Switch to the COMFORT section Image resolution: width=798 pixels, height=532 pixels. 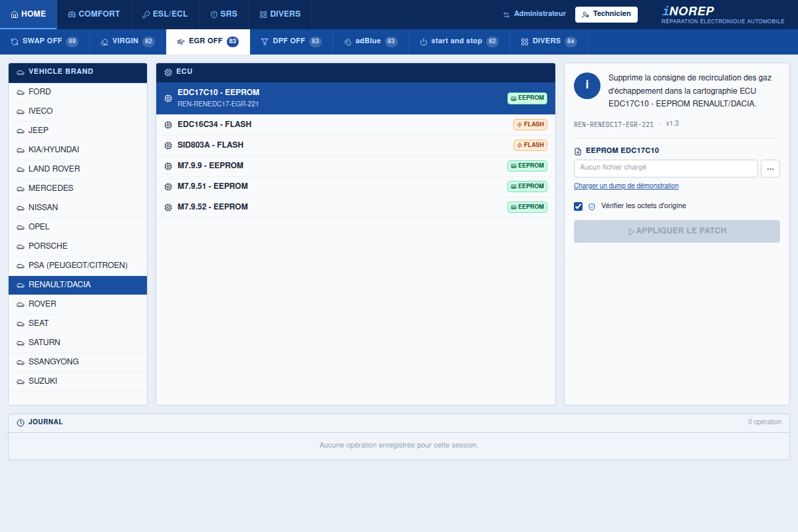click(x=94, y=14)
